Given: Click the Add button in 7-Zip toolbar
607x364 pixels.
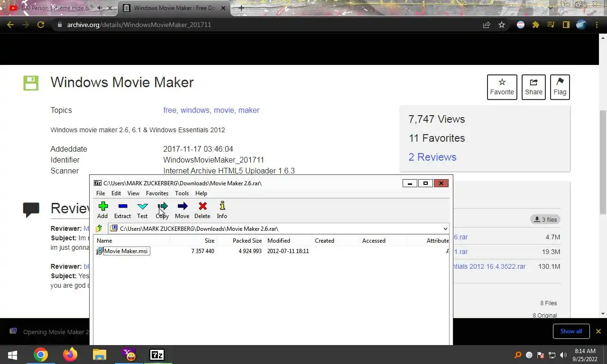Looking at the screenshot, I should (x=103, y=210).
